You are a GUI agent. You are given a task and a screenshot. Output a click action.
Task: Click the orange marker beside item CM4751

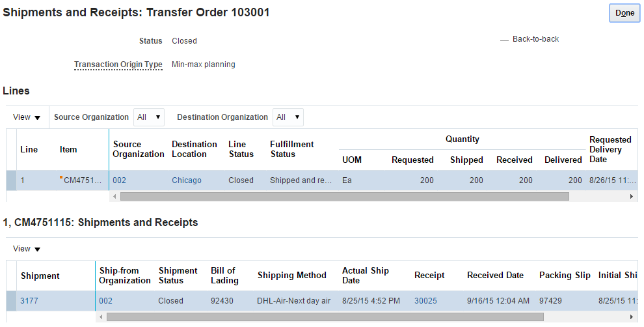(x=61, y=177)
